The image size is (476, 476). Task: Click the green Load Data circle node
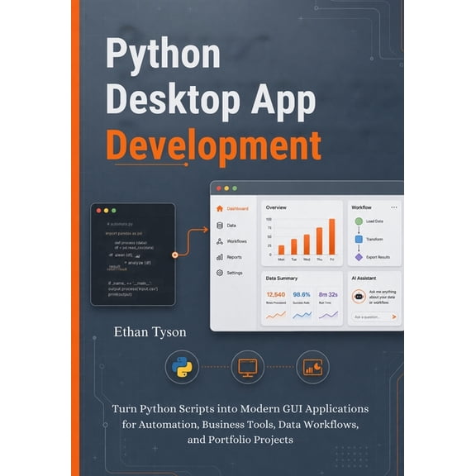(359, 221)
